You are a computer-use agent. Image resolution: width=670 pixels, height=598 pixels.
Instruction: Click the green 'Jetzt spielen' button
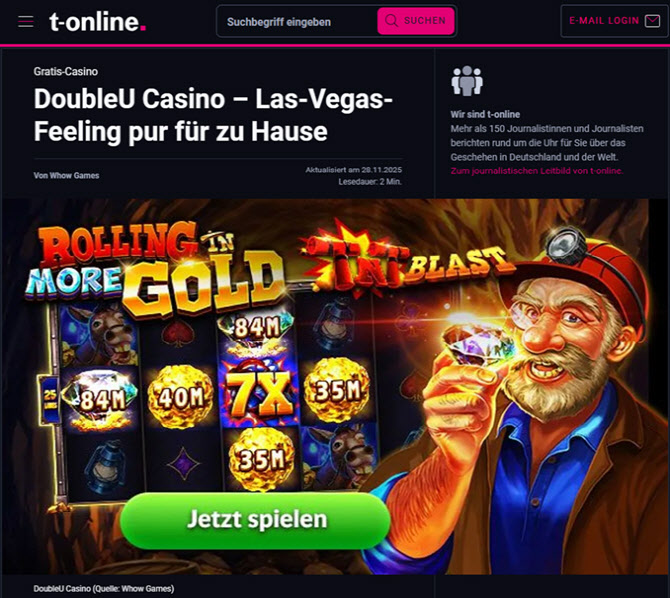(255, 520)
